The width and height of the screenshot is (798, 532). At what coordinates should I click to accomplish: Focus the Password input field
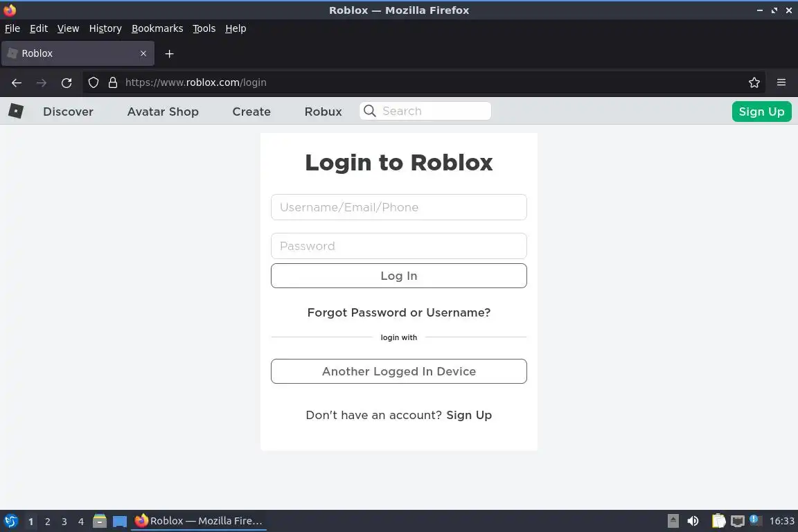tap(399, 246)
